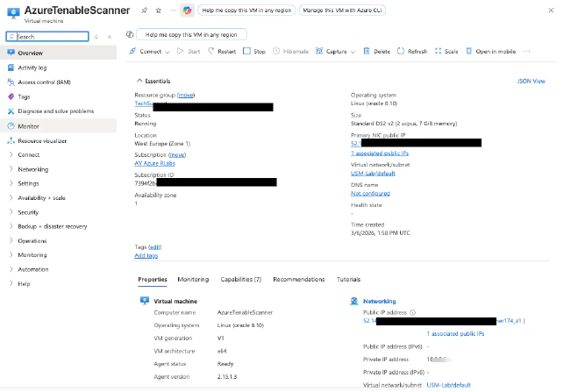Image resolution: width=578 pixels, height=392 pixels.
Task: Click the DNS 'Not configured' link
Action: (x=370, y=194)
